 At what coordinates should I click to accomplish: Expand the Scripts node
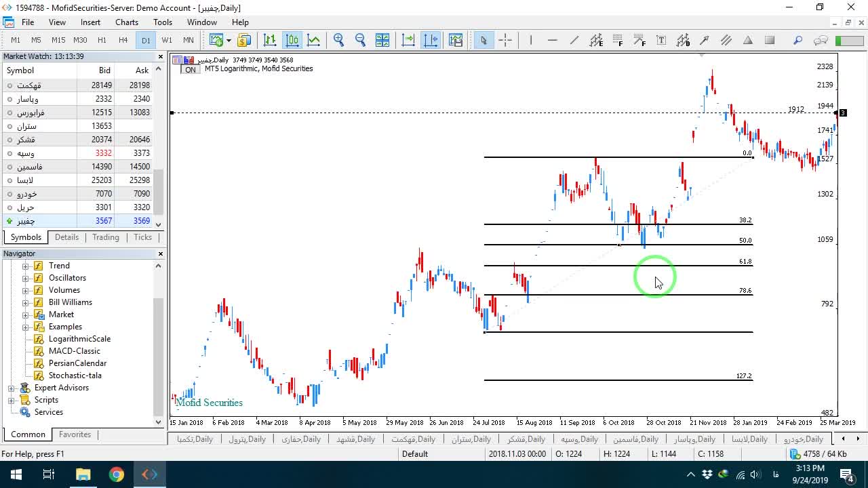(x=11, y=400)
